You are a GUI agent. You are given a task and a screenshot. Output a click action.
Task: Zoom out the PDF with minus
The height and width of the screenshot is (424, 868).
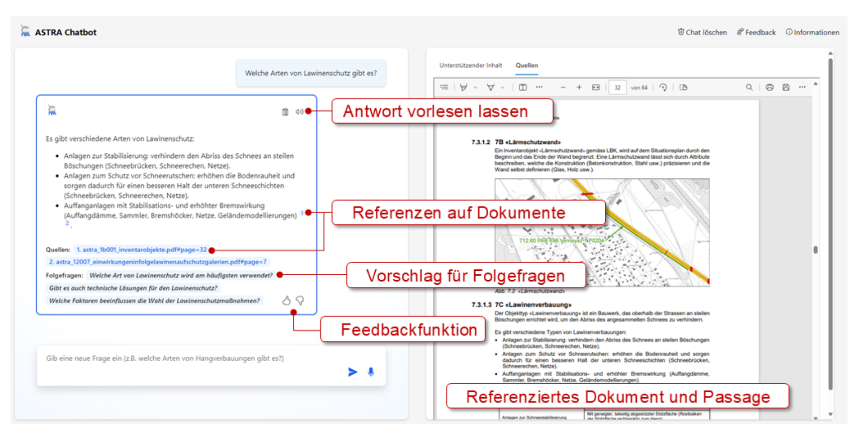563,87
